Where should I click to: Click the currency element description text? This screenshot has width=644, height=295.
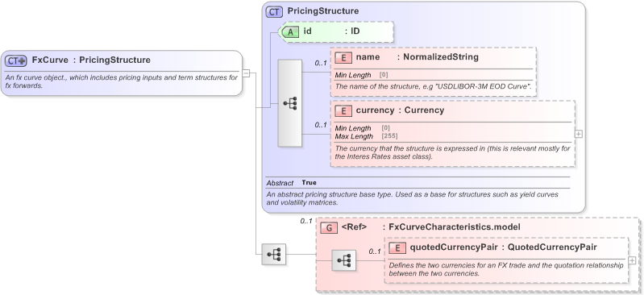453,152
